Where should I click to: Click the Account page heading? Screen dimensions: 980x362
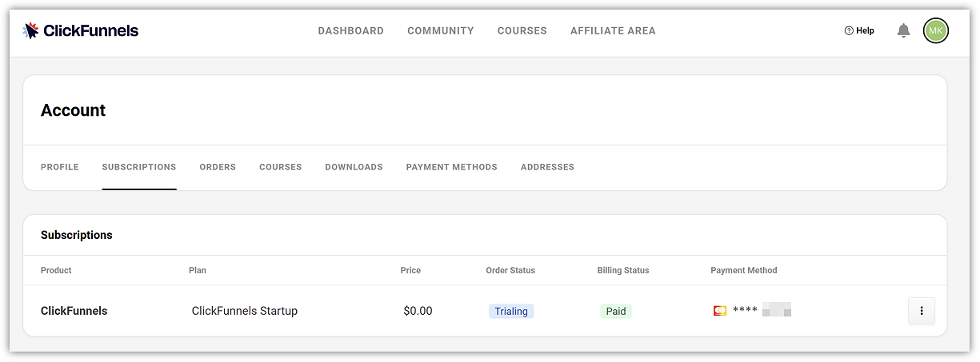tap(74, 110)
